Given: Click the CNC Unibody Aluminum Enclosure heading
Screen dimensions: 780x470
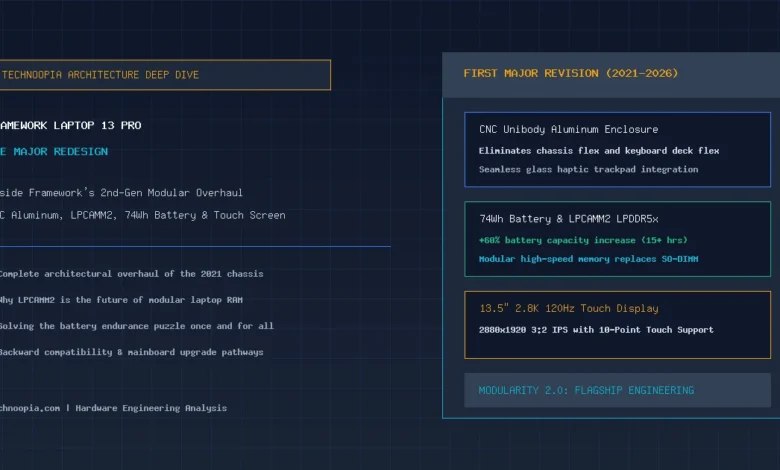Looking at the screenshot, I should coord(569,129).
